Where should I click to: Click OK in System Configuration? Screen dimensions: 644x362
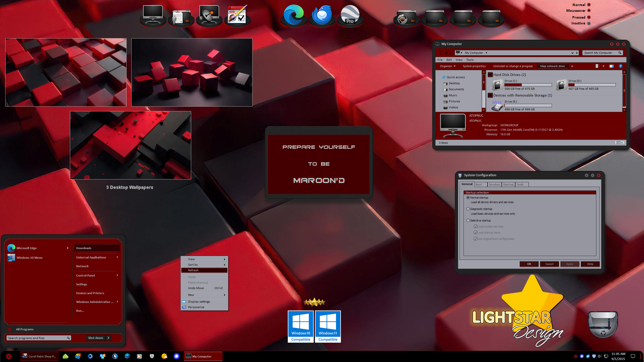click(x=529, y=264)
